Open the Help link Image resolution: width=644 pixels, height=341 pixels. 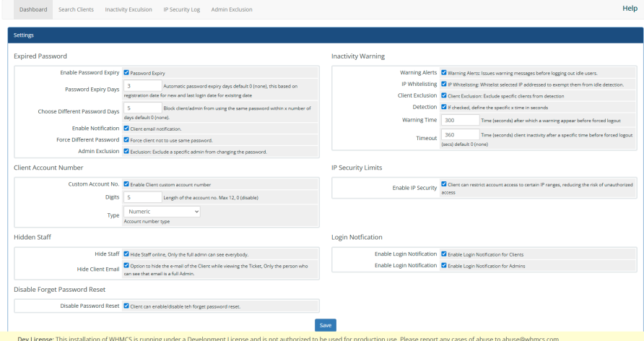tap(630, 8)
